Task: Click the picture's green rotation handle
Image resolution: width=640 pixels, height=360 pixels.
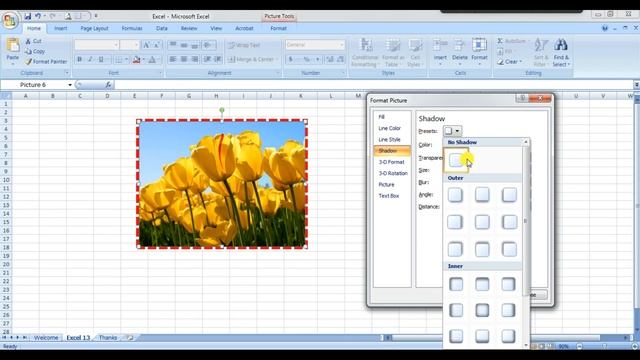Action: coord(222,110)
